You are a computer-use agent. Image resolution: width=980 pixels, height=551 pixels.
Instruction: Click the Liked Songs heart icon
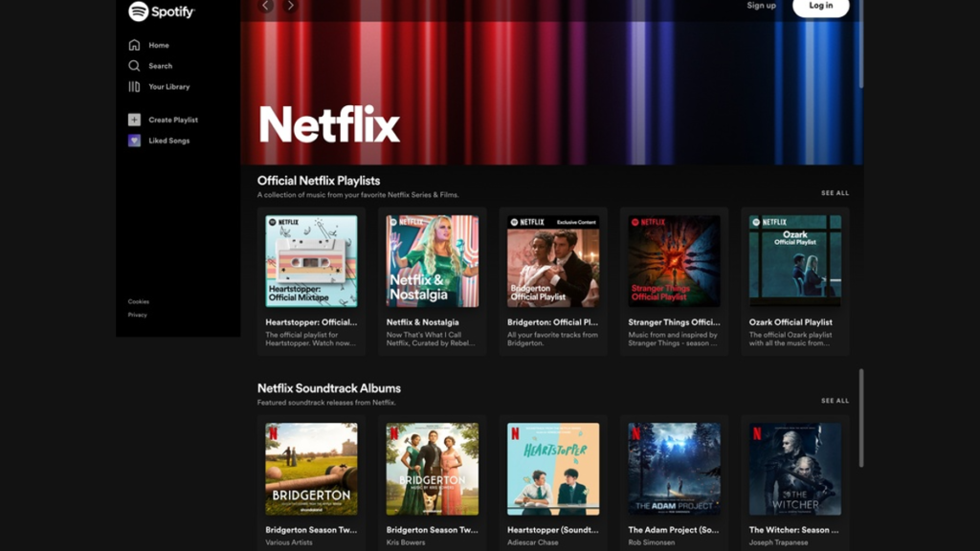[x=134, y=141]
